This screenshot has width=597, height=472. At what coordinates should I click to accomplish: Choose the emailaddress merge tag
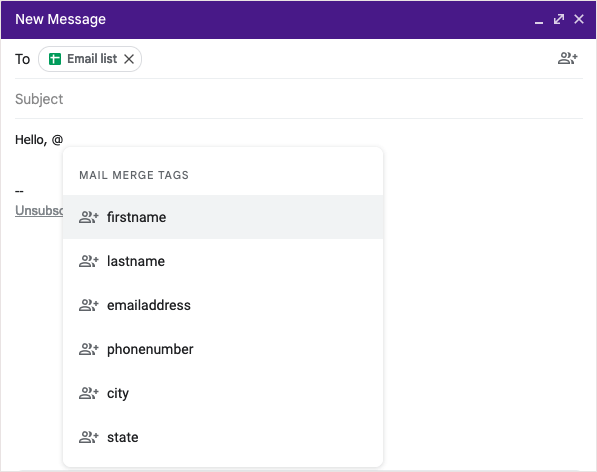(x=223, y=305)
